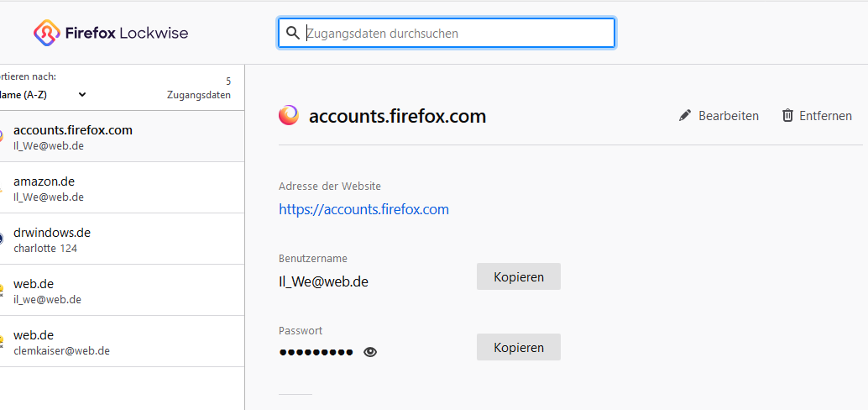This screenshot has height=410, width=868.
Task: Select the amazon.de login entry
Action: click(122, 188)
